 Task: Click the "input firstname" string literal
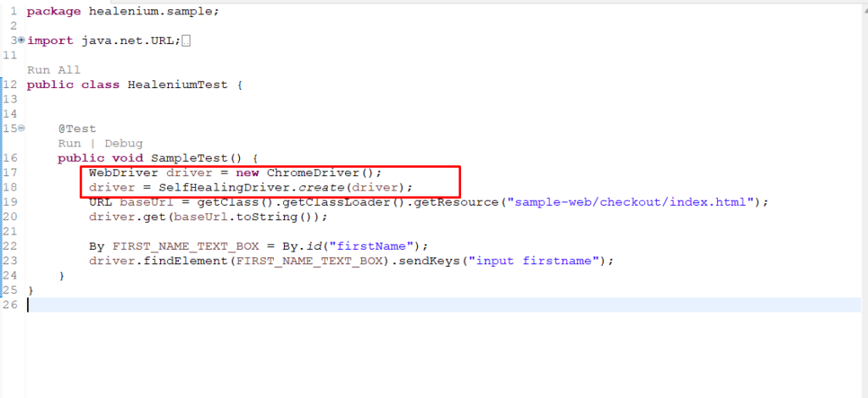[x=537, y=260]
